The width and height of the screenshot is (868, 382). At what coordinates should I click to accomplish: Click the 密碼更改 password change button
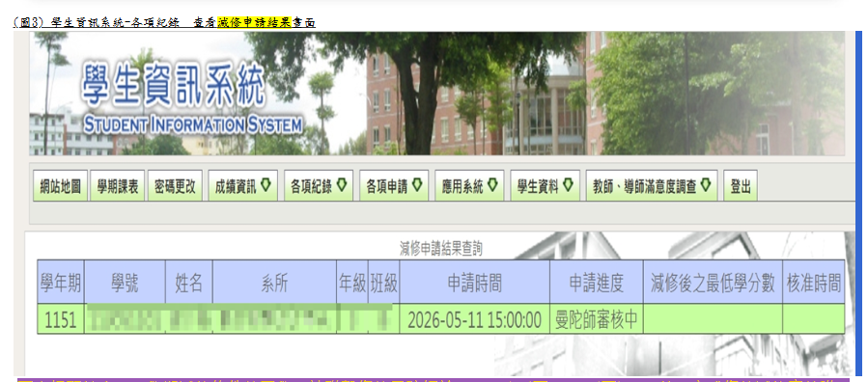[175, 186]
